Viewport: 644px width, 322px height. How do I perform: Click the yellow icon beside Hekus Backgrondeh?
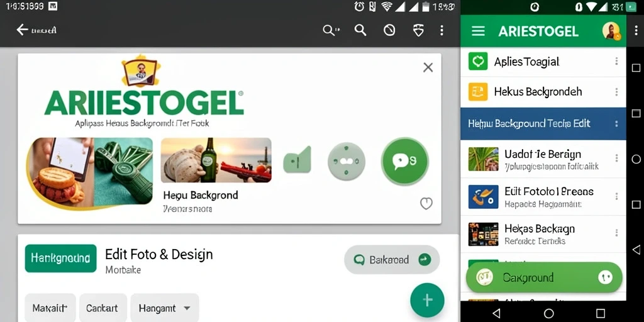478,92
